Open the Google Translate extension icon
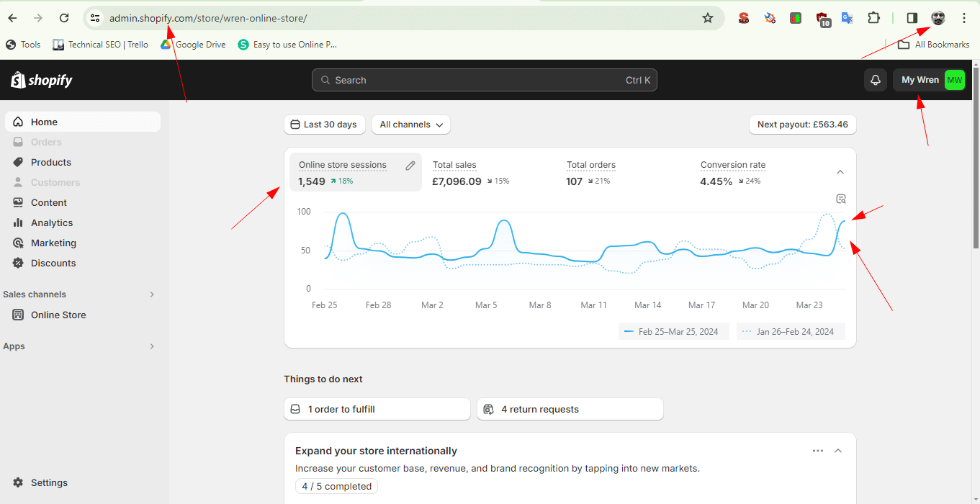The image size is (980, 504). point(848,18)
